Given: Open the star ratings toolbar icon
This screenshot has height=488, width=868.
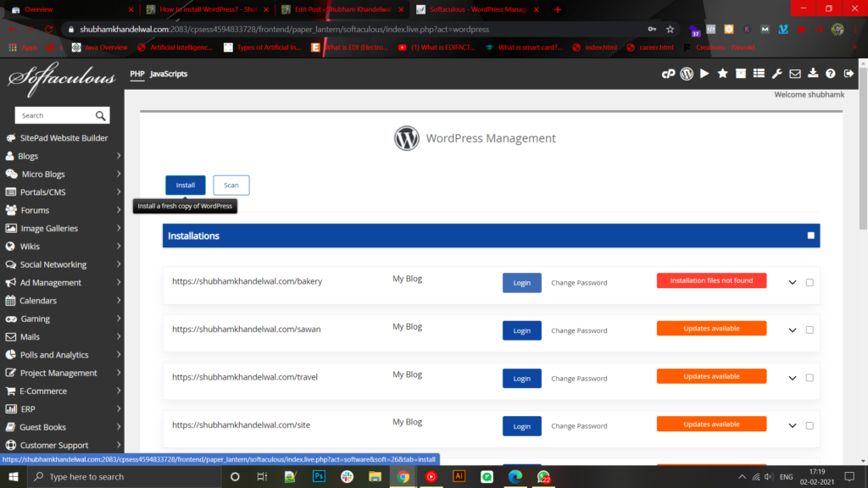Looking at the screenshot, I should click(722, 74).
